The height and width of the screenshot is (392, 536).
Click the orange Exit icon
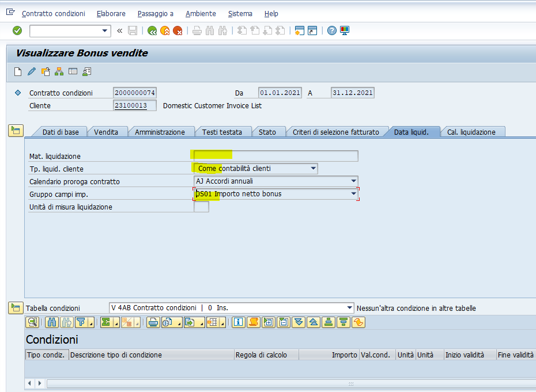pos(165,31)
